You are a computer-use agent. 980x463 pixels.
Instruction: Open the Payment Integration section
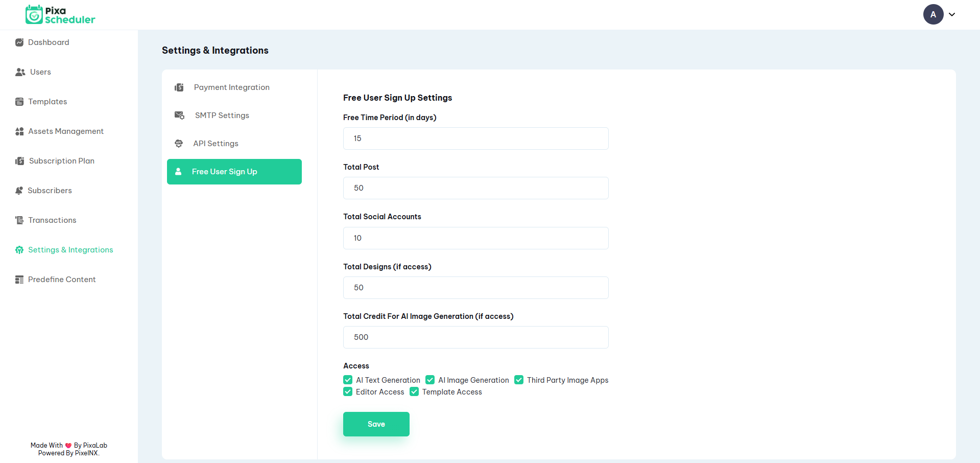pos(231,87)
